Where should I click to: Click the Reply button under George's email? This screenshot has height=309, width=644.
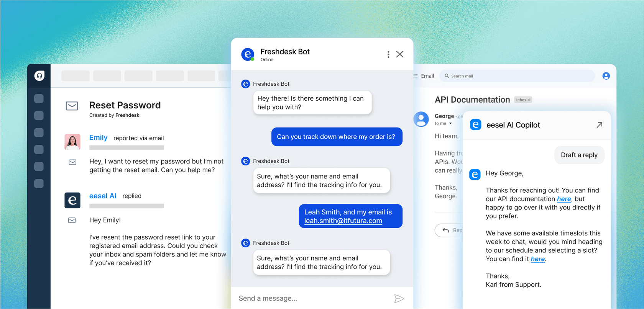(449, 230)
